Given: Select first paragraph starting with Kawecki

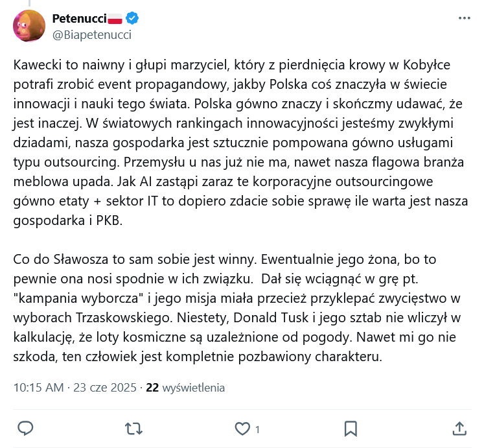Looking at the screenshot, I should [x=241, y=143].
